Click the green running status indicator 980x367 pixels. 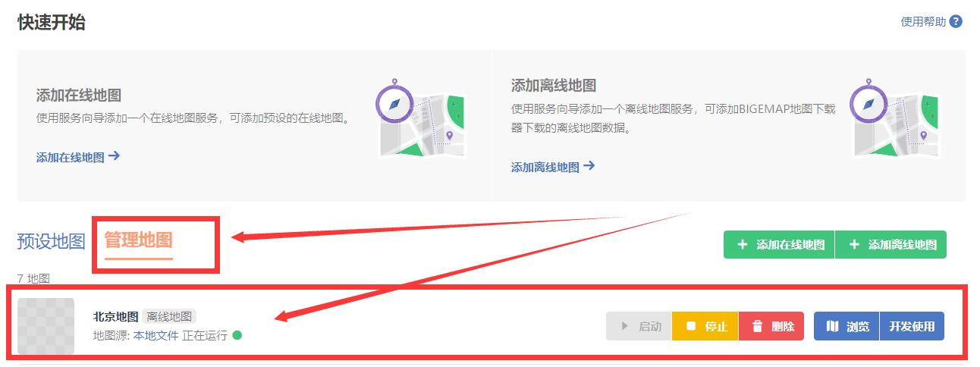pos(237,335)
